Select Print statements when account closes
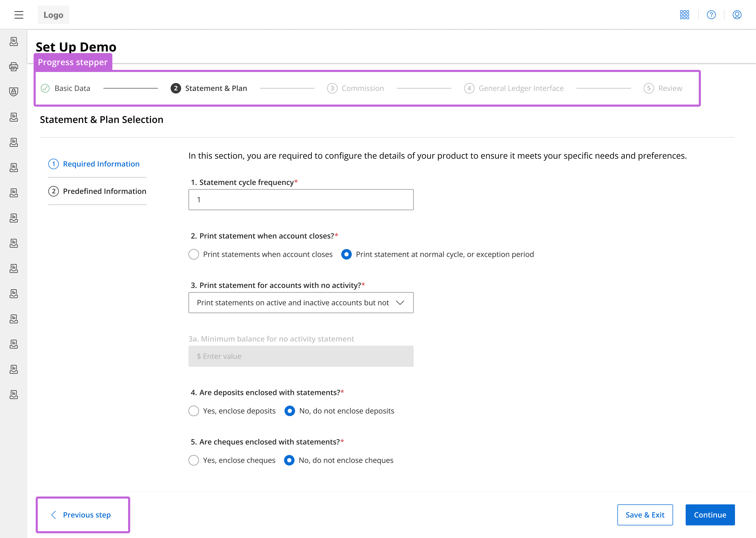This screenshot has width=756, height=538. (194, 255)
